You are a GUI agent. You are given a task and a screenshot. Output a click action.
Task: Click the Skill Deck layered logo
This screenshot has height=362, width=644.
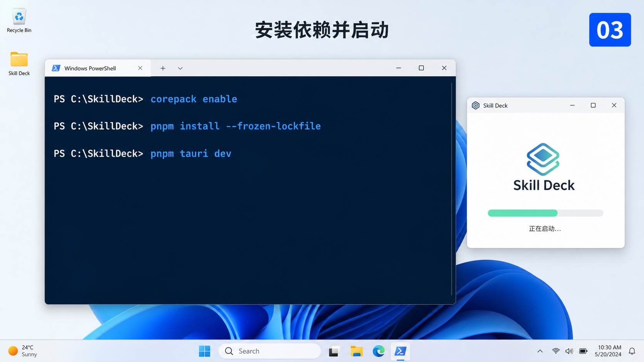point(543,159)
